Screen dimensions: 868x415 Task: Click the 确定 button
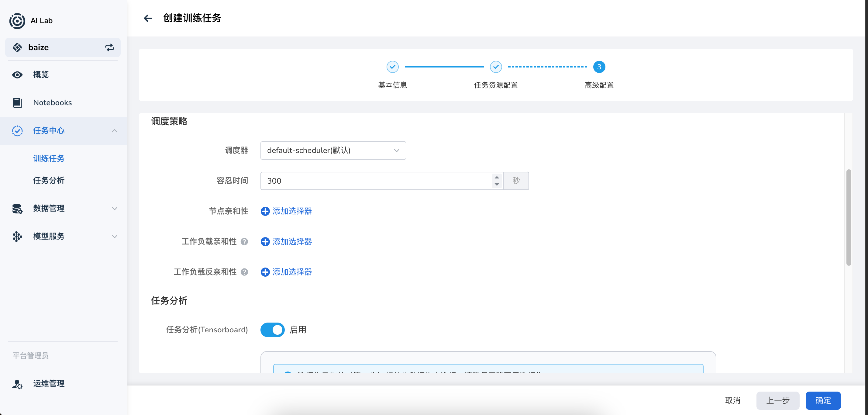click(823, 400)
